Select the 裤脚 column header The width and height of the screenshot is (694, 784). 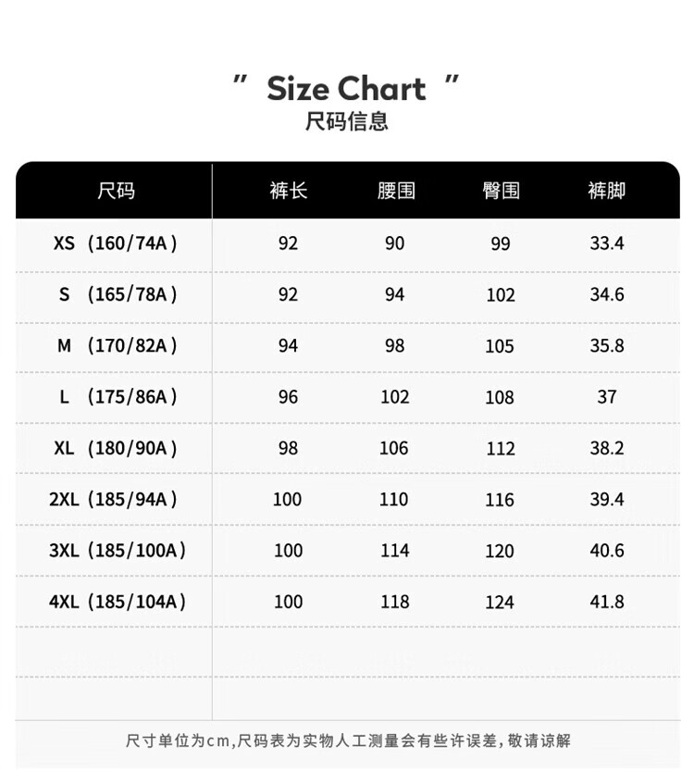pos(606,191)
